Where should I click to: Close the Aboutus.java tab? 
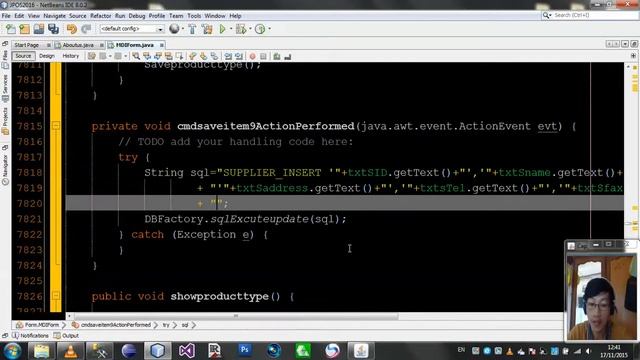102,45
